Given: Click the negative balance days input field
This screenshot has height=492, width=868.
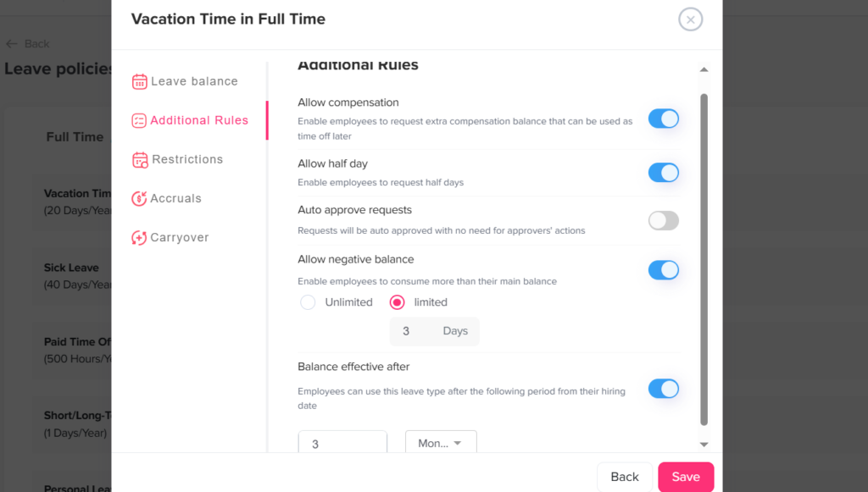Looking at the screenshot, I should pos(407,331).
